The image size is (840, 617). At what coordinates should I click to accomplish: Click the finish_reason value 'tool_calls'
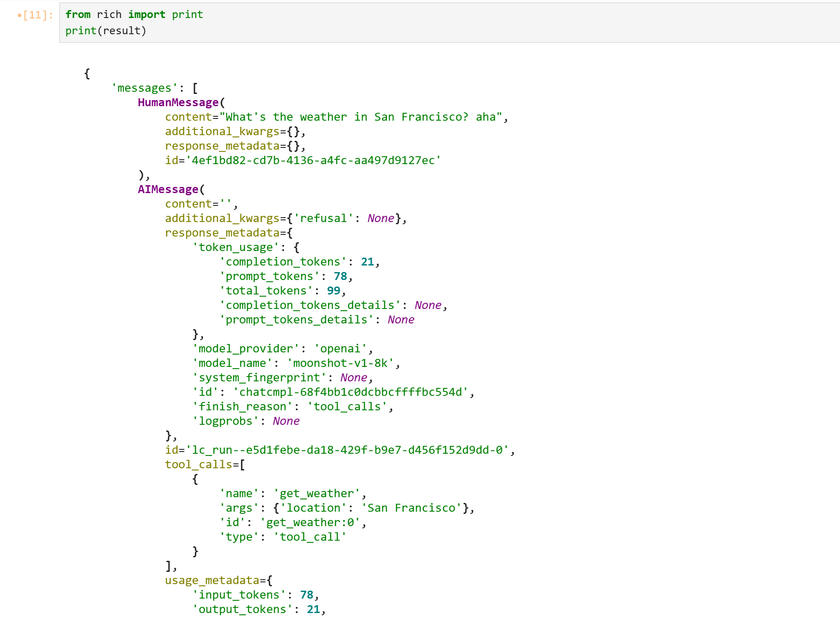click(347, 406)
